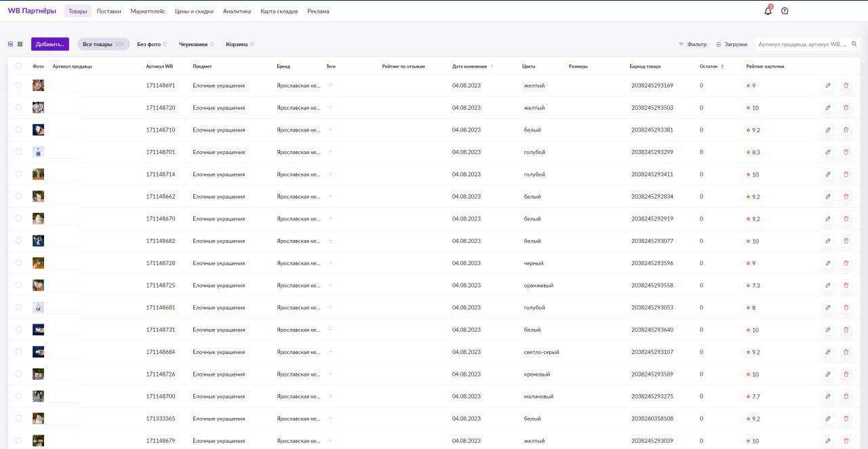
Task: Toggle the select-all header checkbox
Action: (18, 66)
